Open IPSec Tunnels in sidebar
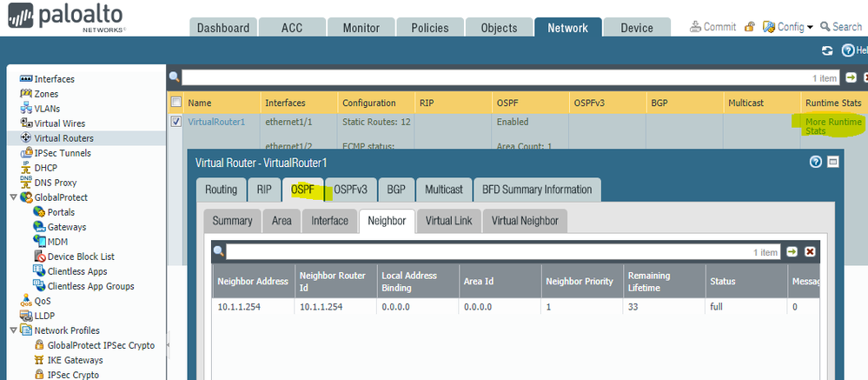Viewport: 868px width, 380px height. click(x=63, y=153)
